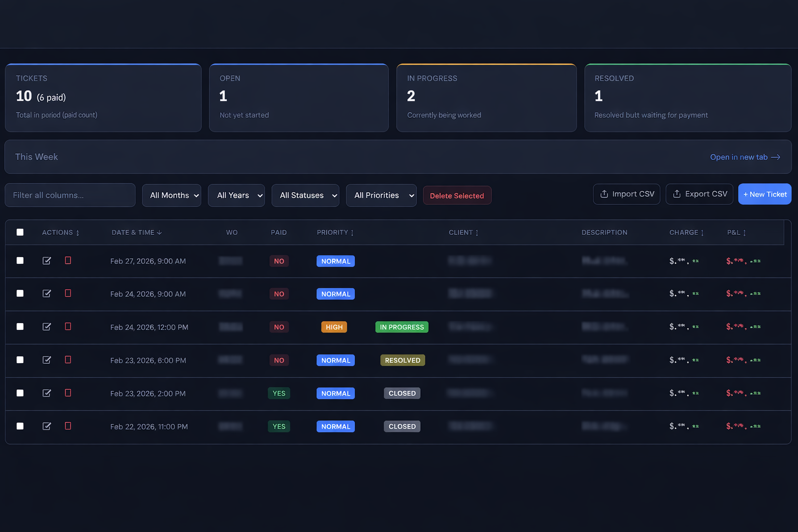Open This Week view in a new tab
Image resolution: width=798 pixels, height=532 pixels.
point(745,156)
